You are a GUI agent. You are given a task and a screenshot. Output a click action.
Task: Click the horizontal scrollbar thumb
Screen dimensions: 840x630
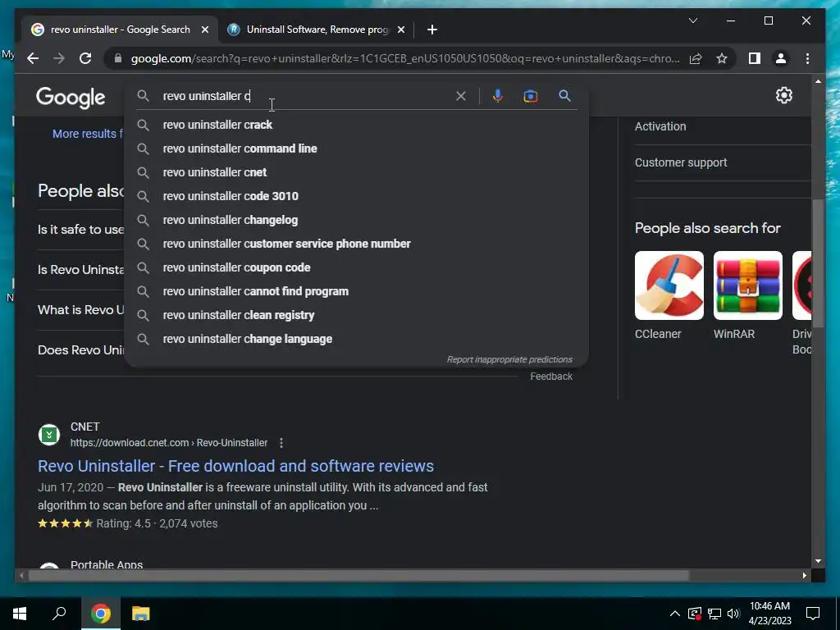point(358,576)
